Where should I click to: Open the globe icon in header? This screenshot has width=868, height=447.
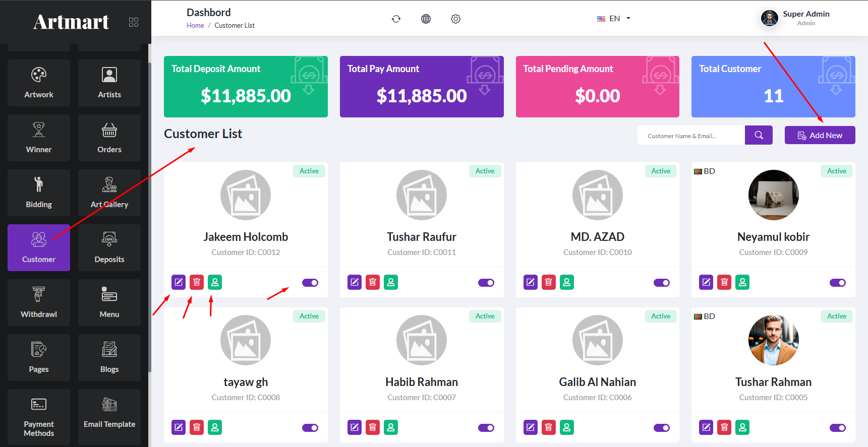[x=426, y=19]
